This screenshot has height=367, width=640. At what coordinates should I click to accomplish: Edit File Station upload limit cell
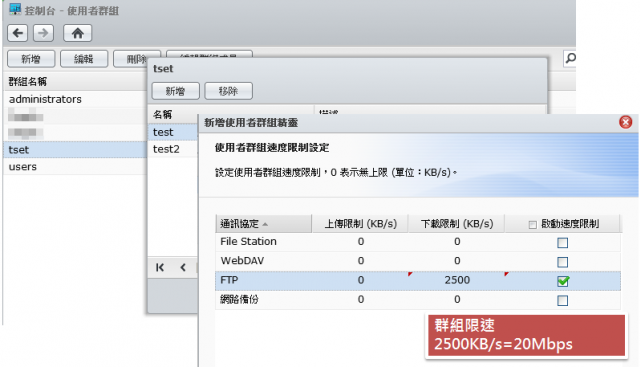(360, 242)
